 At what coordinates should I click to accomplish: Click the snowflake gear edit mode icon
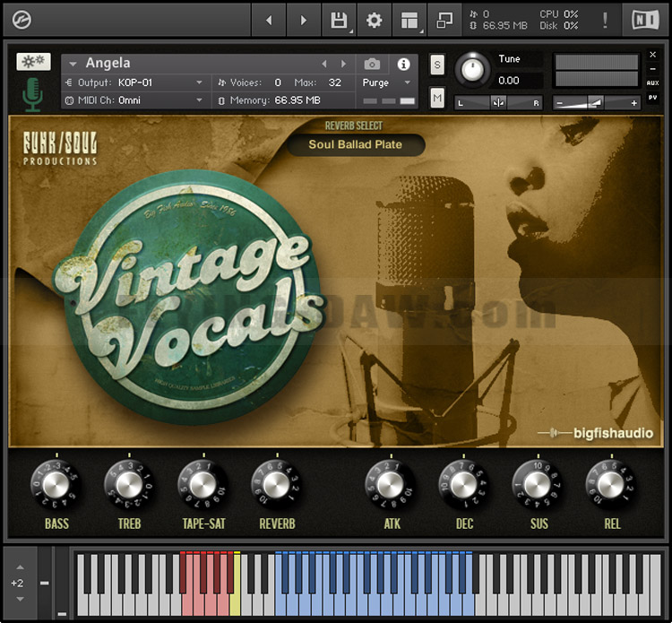33,61
